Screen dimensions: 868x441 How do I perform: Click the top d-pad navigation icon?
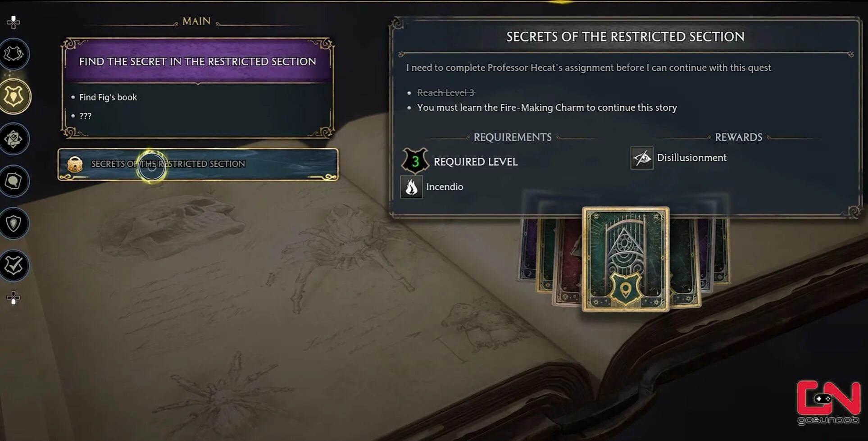[x=14, y=22]
